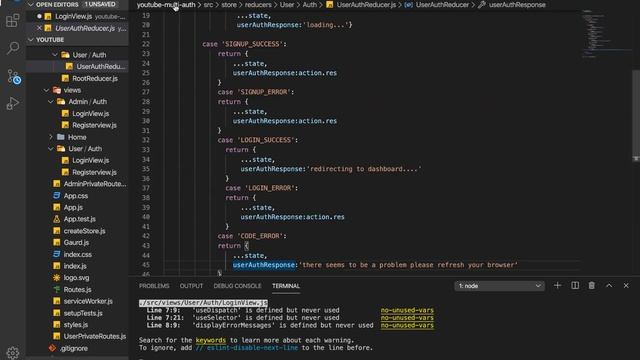Open the Manage gear menu
Screen dimensions: 640x360
point(13,352)
